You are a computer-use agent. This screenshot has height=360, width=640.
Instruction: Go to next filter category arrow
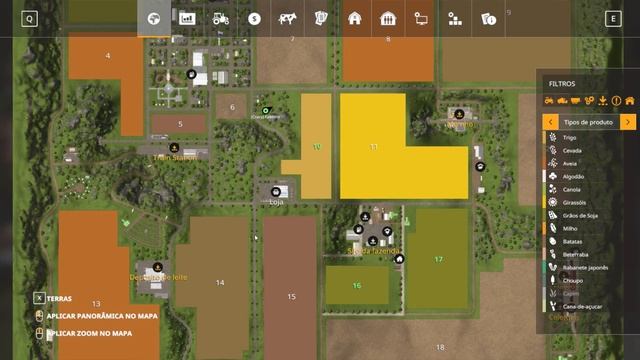pos(628,122)
